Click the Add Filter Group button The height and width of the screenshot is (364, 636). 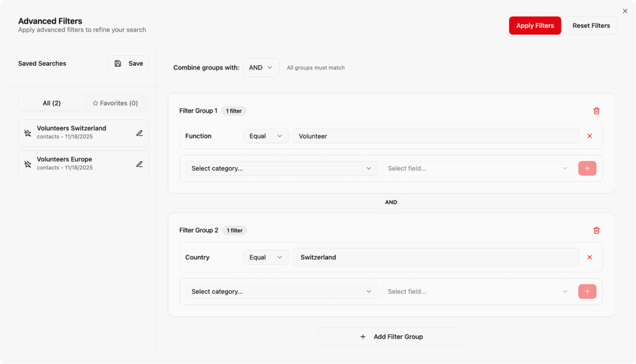click(391, 337)
